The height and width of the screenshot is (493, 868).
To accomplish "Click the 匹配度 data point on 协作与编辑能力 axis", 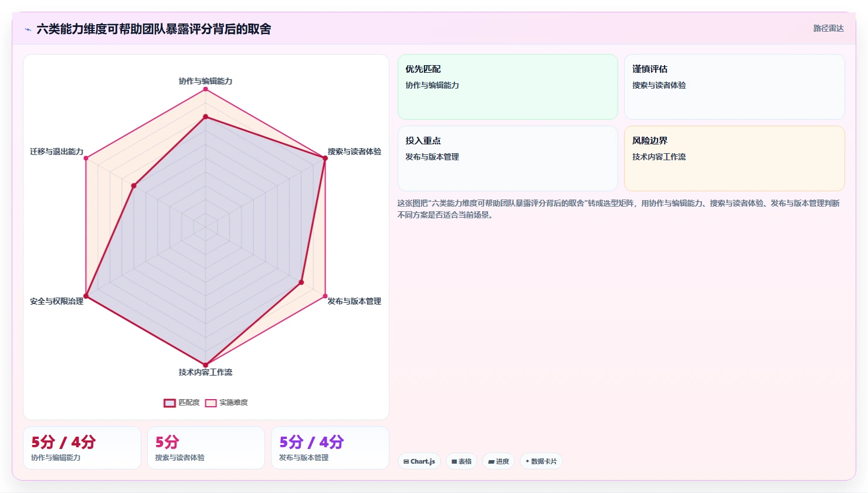I will coord(205,117).
